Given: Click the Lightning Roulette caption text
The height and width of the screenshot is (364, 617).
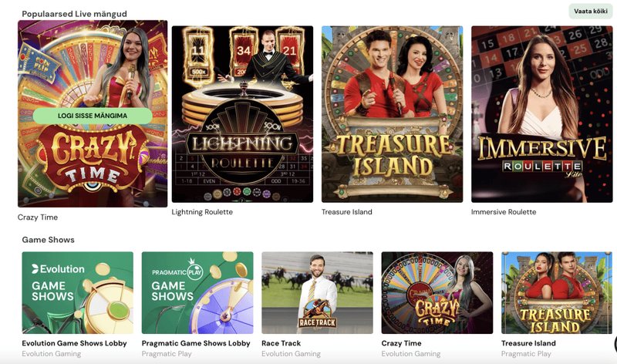Looking at the screenshot, I should coord(202,212).
